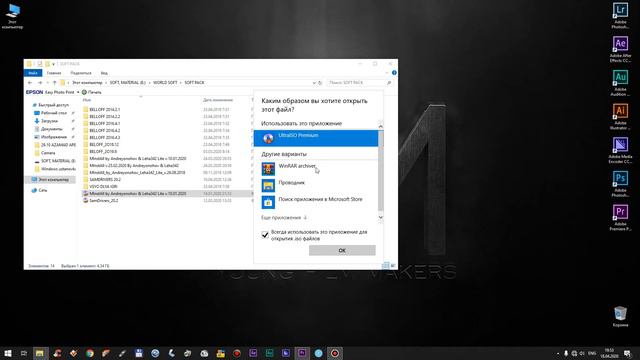Select the SamDrivers_20.2 file row

pos(167,200)
